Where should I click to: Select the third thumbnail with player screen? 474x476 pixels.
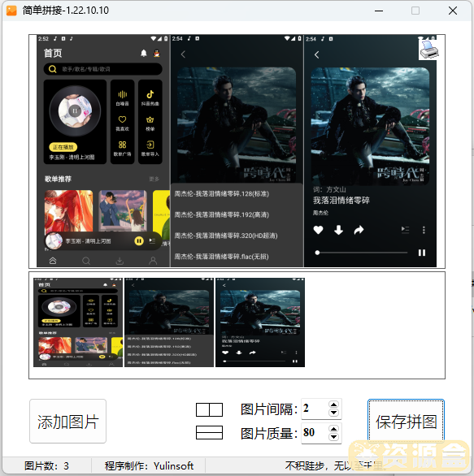pyautogui.click(x=260, y=322)
